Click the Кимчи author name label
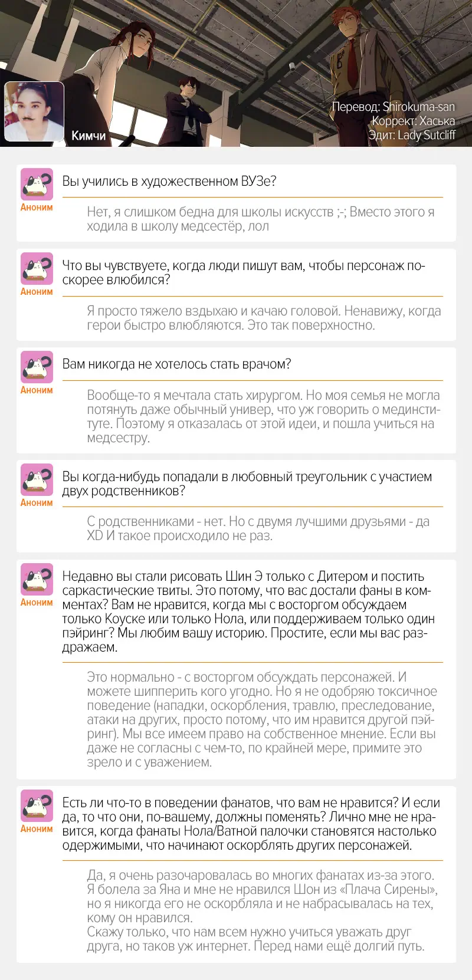The height and width of the screenshot is (980, 472). point(88,136)
